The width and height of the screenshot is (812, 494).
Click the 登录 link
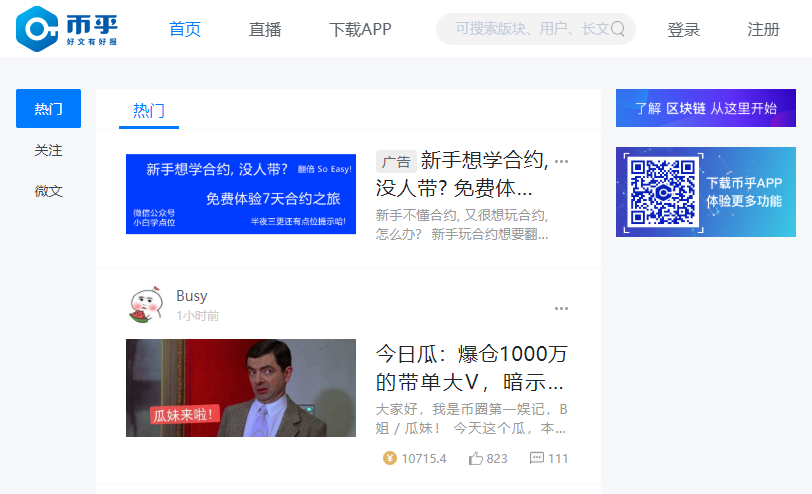click(684, 29)
